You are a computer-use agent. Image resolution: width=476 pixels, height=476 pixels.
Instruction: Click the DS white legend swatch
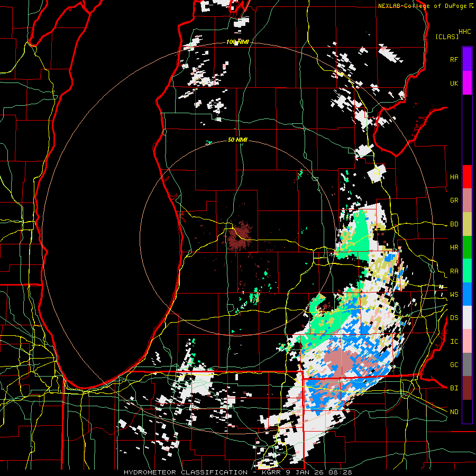[467, 317]
